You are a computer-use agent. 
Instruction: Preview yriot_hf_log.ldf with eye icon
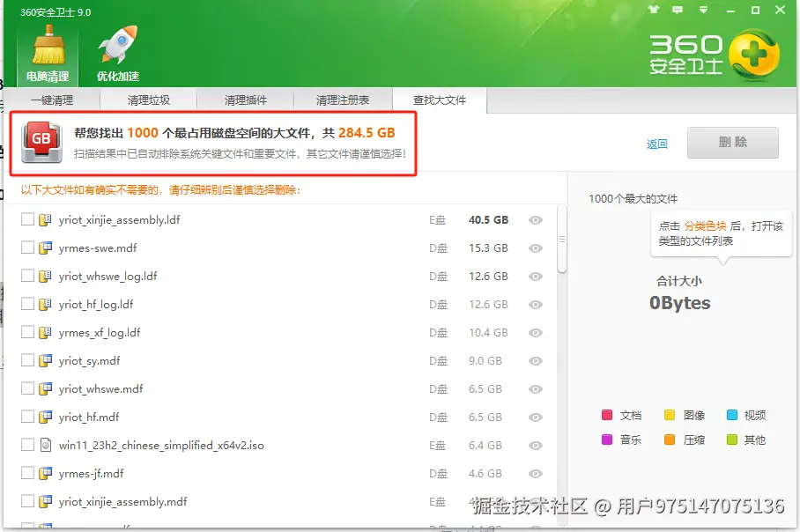535,305
